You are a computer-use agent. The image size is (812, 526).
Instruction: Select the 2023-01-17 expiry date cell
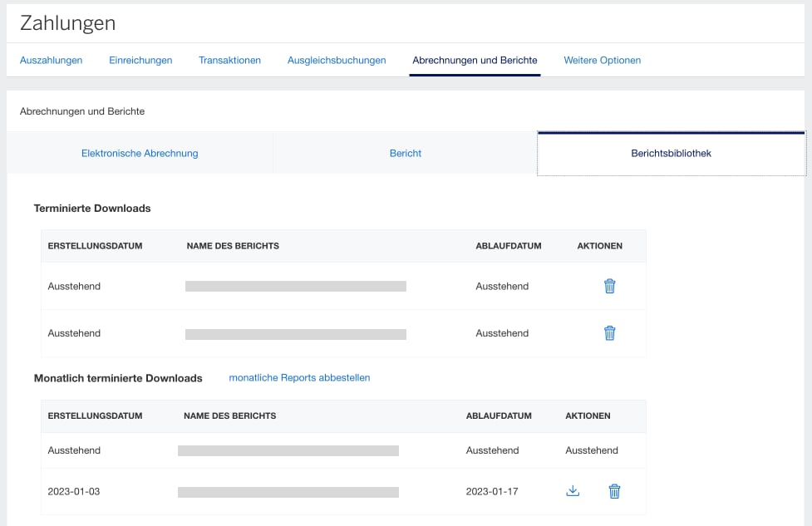492,492
